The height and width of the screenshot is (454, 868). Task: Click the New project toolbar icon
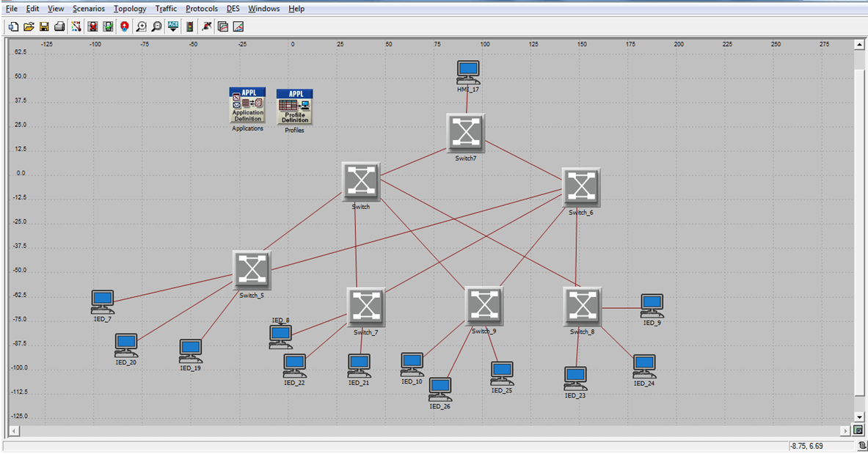pos(13,26)
